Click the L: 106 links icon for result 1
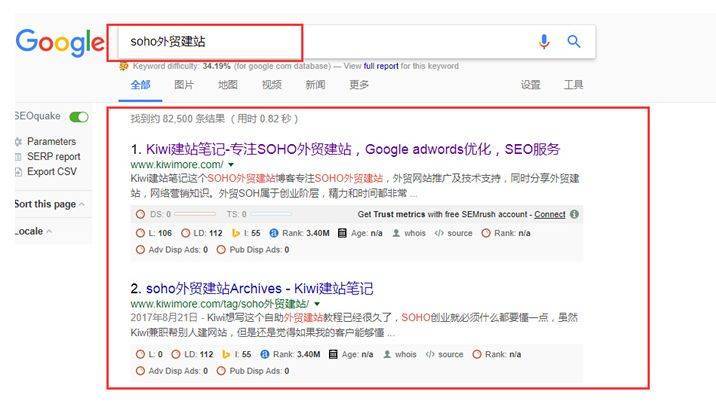Screen dimensions: 716x420 pyautogui.click(x=140, y=233)
